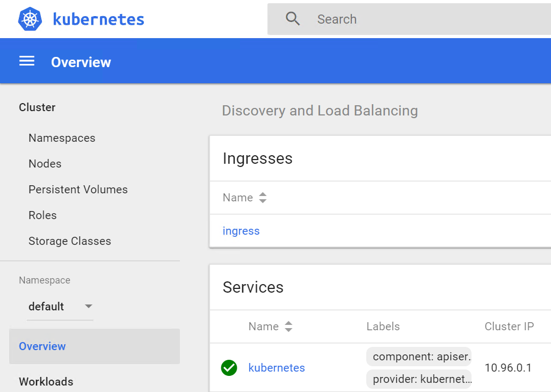This screenshot has height=392, width=551.
Task: Click the 10.96.0.1 cluster IP value
Action: click(x=508, y=368)
